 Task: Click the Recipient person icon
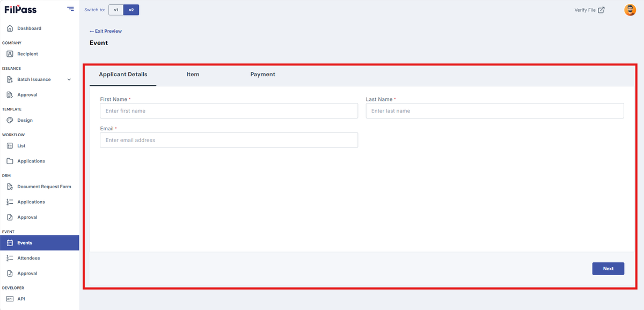coord(10,54)
